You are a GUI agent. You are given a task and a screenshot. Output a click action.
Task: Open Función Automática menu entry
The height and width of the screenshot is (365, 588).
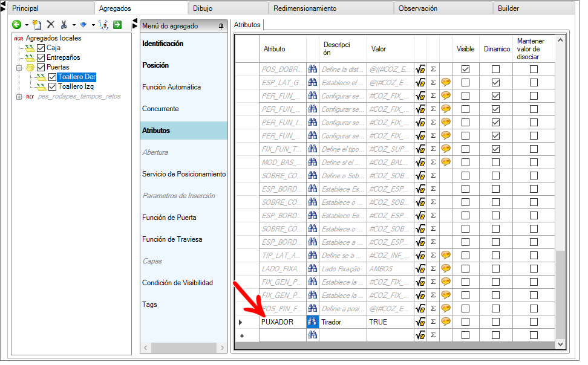[171, 87]
